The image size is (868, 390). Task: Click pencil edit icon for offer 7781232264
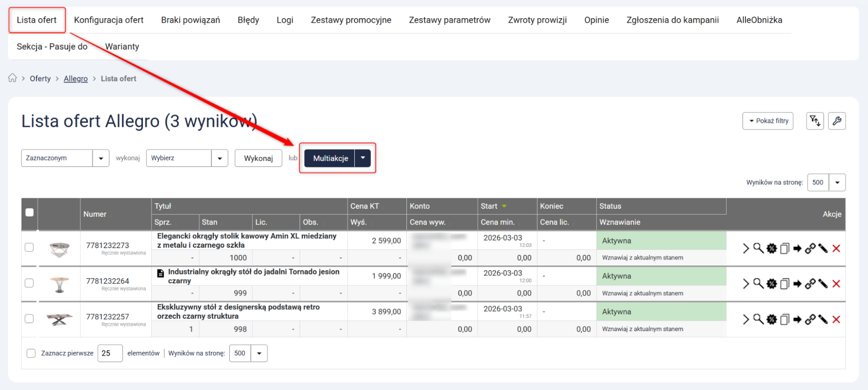[823, 284]
